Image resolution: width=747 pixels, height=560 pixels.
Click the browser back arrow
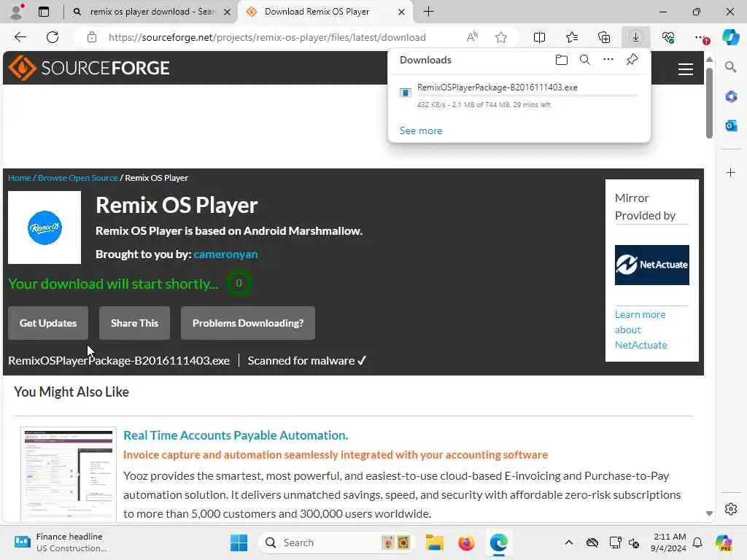point(20,37)
